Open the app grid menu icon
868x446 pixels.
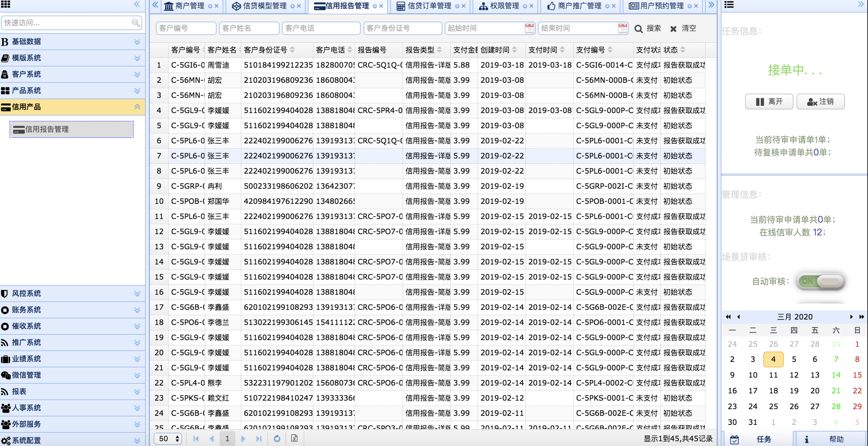point(6,4)
